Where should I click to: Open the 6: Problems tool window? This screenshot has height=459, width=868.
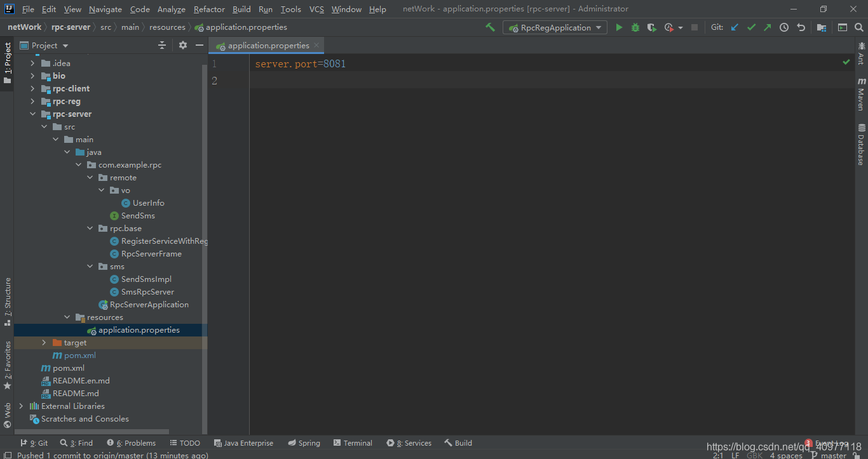click(x=132, y=442)
